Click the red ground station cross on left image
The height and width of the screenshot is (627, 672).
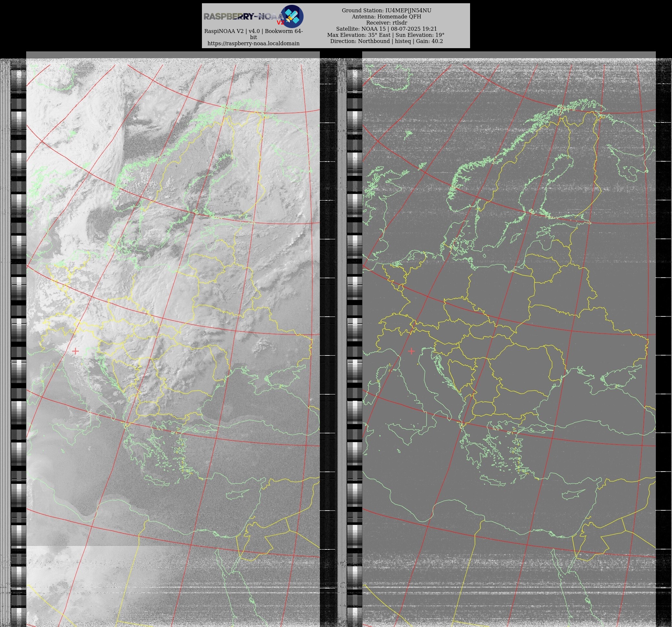click(x=75, y=351)
